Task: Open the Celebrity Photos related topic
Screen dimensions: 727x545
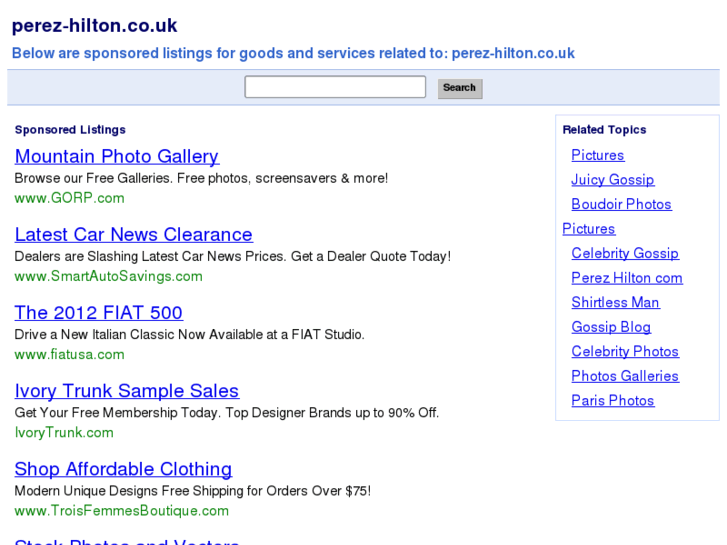Action: pyautogui.click(x=625, y=352)
